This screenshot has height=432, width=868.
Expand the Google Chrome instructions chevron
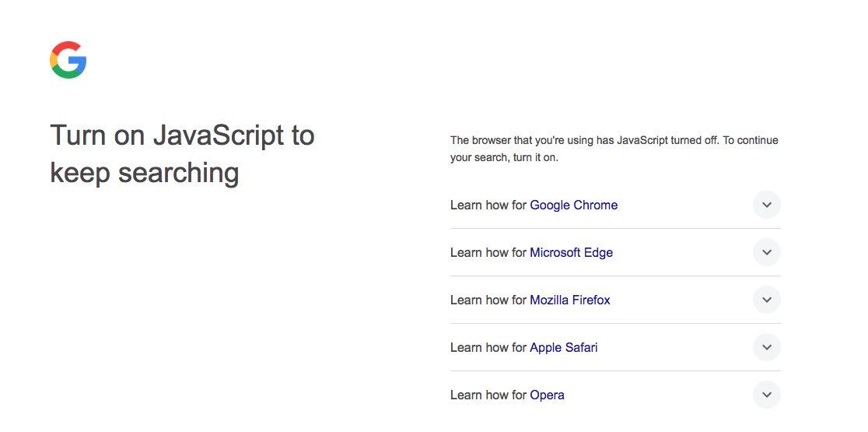point(767,205)
